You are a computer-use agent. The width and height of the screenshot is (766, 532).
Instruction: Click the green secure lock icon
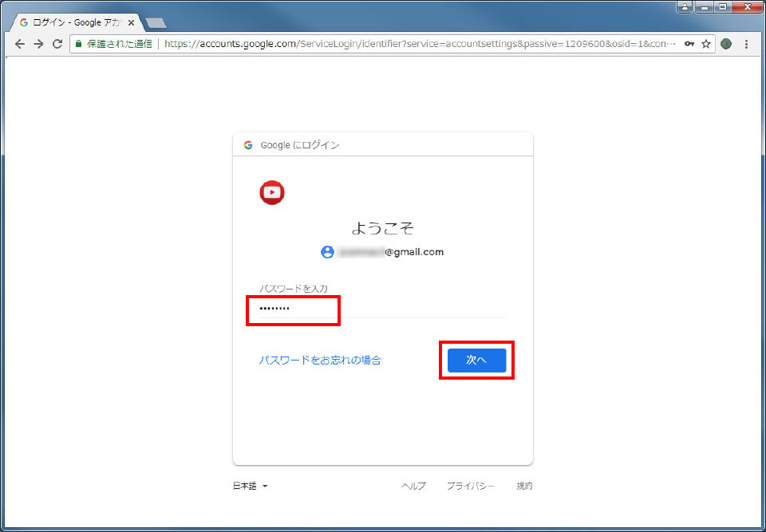pyautogui.click(x=79, y=44)
